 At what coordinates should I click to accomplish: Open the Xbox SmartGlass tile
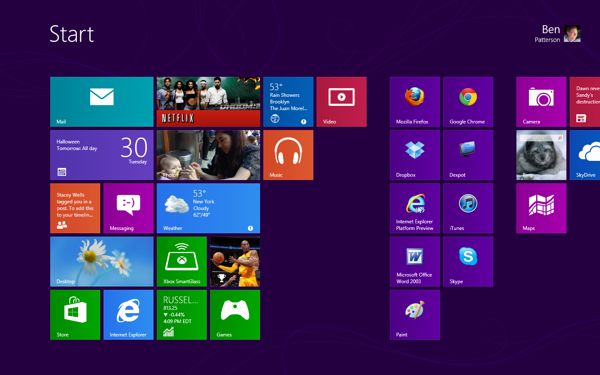click(x=182, y=261)
